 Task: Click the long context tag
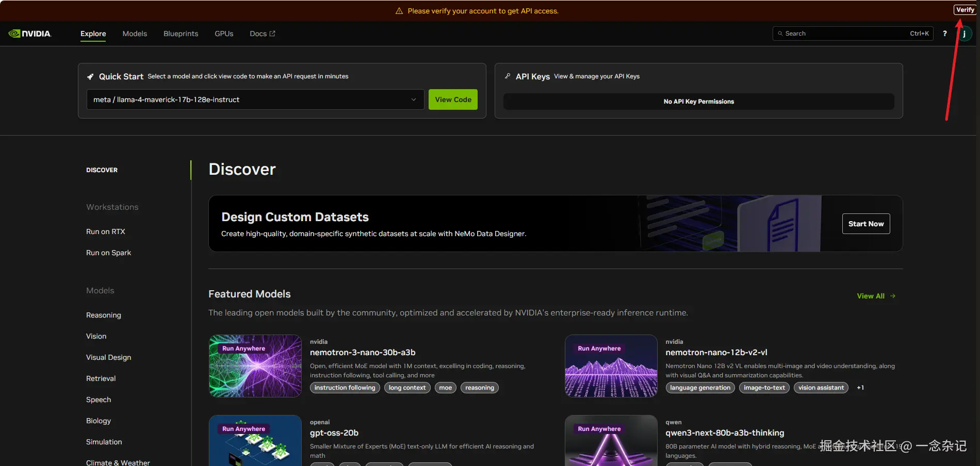407,388
